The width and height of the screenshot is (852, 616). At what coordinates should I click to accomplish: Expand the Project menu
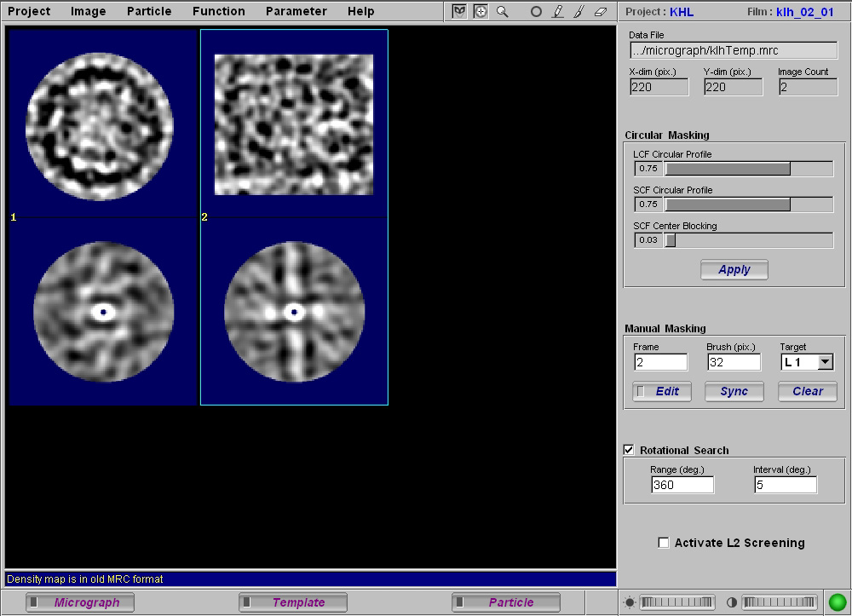click(x=29, y=11)
